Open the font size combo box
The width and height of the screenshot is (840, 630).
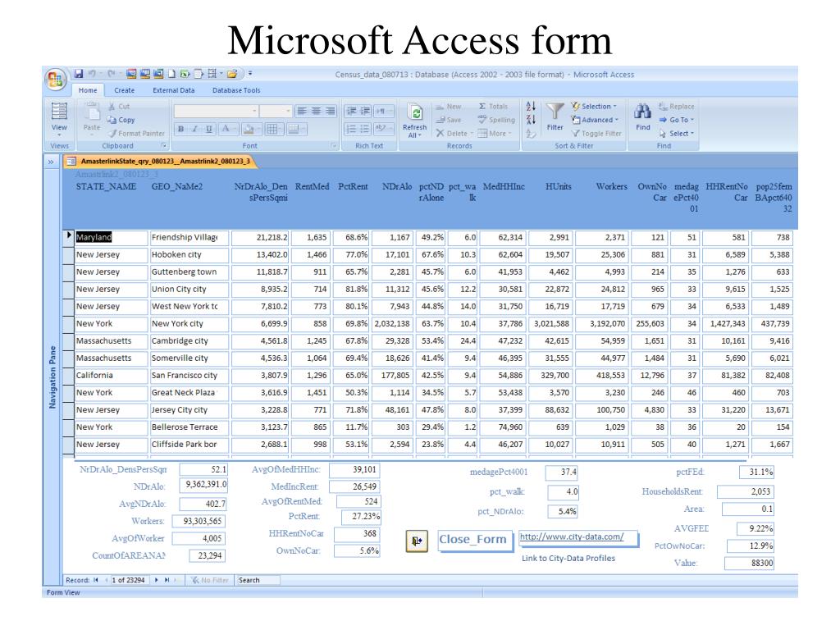276,111
